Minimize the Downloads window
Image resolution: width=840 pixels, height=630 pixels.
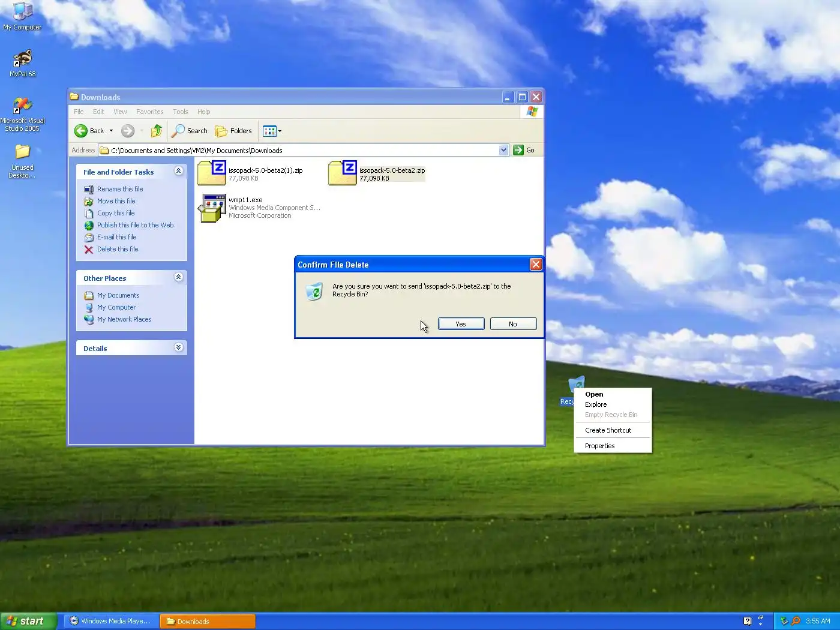click(508, 97)
